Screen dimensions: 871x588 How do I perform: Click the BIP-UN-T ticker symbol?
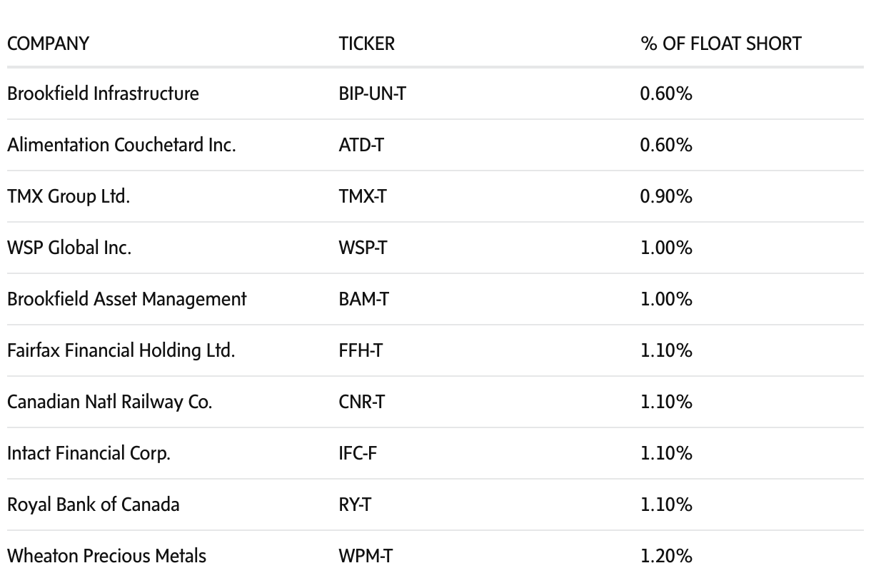coord(372,93)
